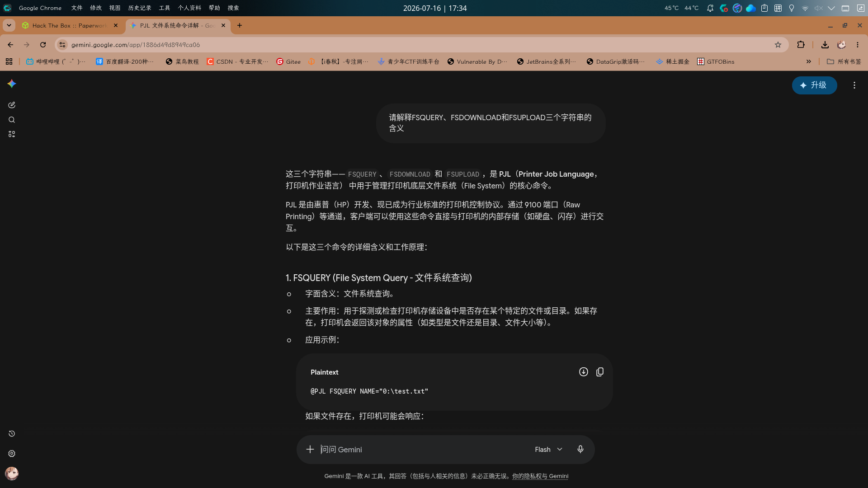This screenshot has width=868, height=488.
Task: Open the 菜鸟教程 bookmark
Action: click(182, 61)
